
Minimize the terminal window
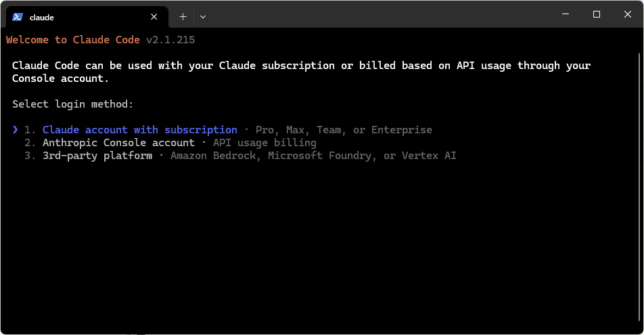point(566,14)
